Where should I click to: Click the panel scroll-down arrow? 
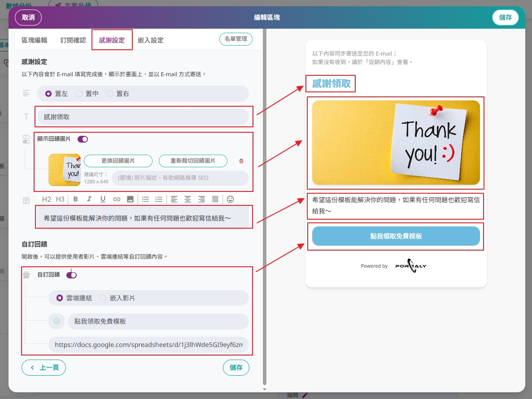[x=265, y=389]
